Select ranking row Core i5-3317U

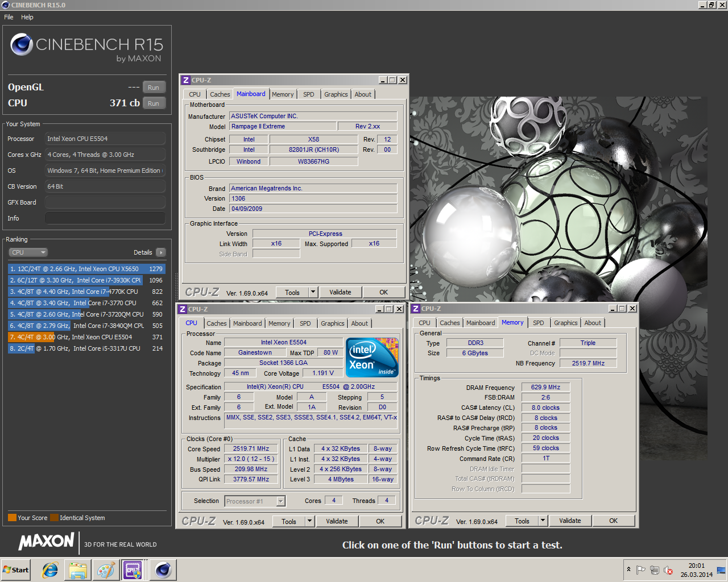tap(86, 348)
